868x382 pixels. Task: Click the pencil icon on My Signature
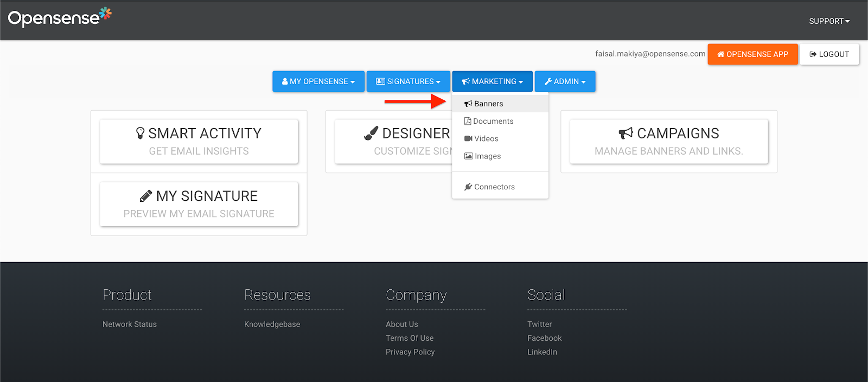pos(146,196)
